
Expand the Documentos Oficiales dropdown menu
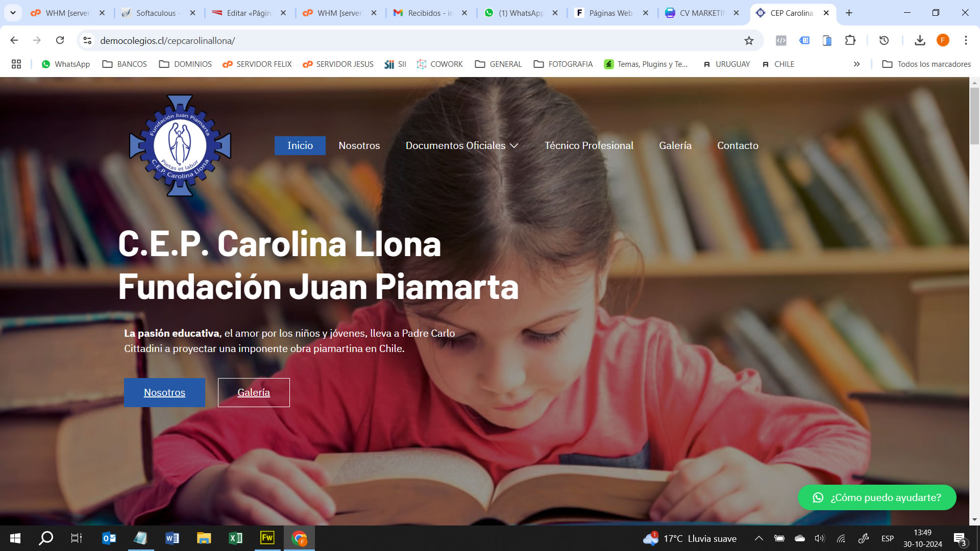(x=461, y=146)
